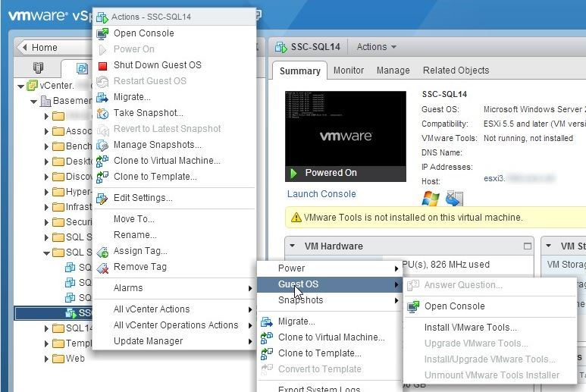
Task: Click Migrate icon in second context menu
Action: pyautogui.click(x=267, y=321)
